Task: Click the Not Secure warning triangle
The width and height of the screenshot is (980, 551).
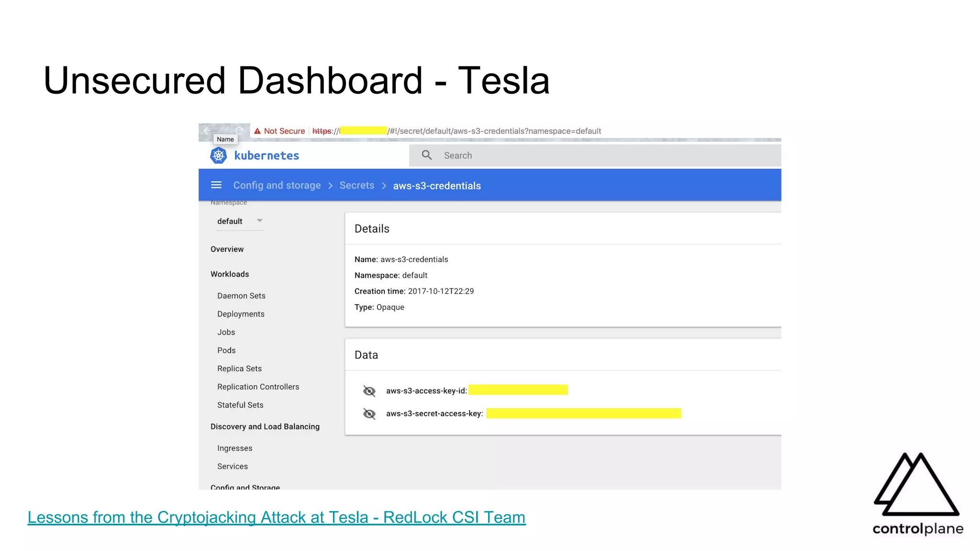Action: click(257, 131)
